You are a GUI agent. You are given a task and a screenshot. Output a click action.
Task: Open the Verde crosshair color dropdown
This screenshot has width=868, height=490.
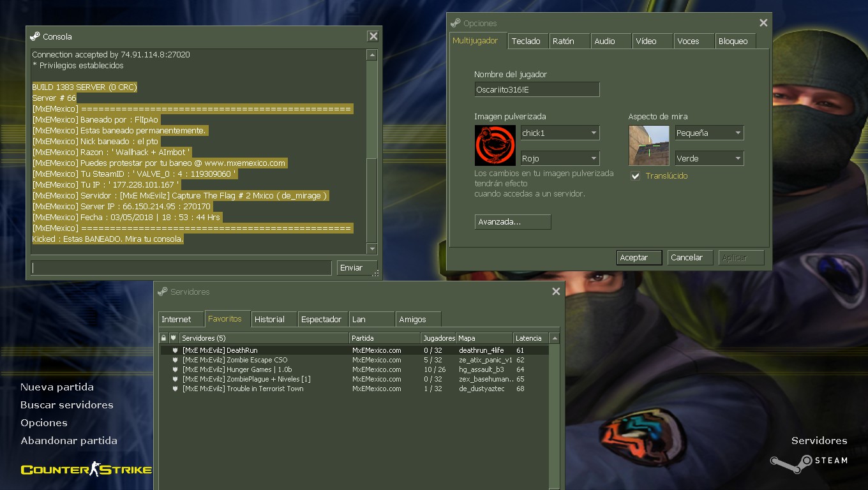point(710,158)
